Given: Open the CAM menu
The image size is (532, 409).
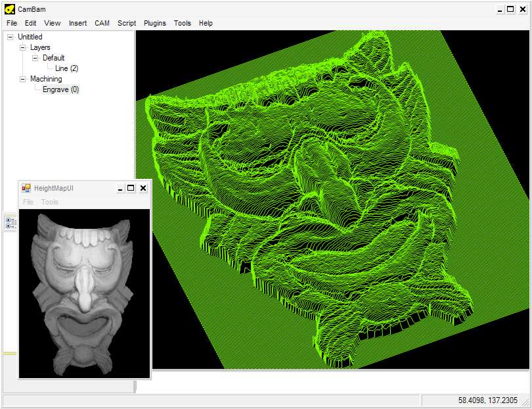Looking at the screenshot, I should pos(102,23).
